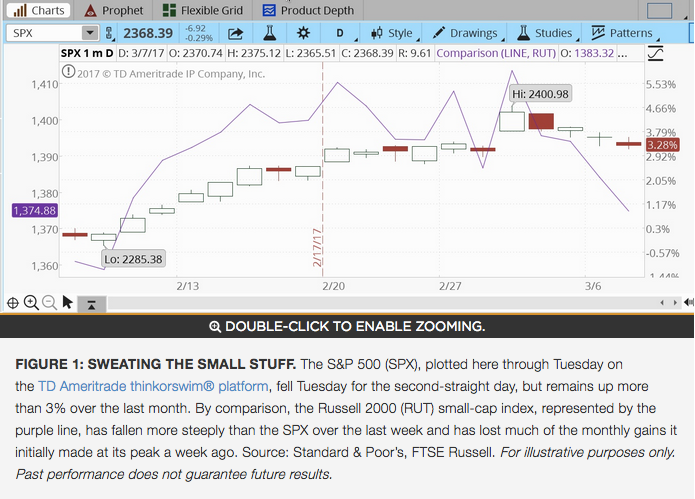The image size is (695, 499).
Task: Open the Prophet tab
Action: (113, 10)
